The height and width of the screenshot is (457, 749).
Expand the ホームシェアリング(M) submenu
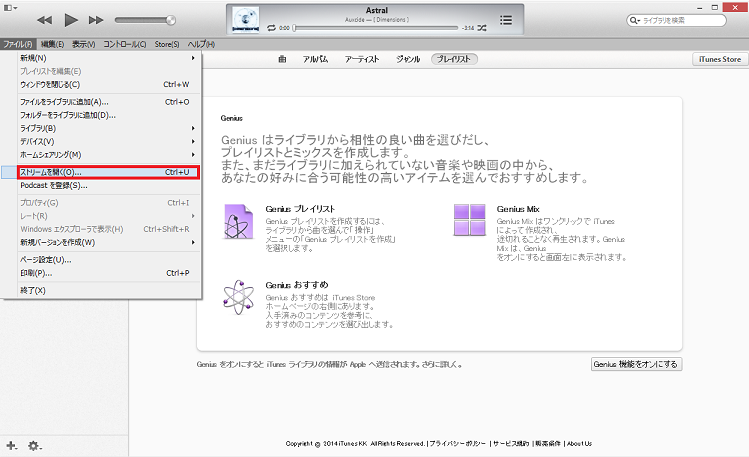(x=108, y=155)
